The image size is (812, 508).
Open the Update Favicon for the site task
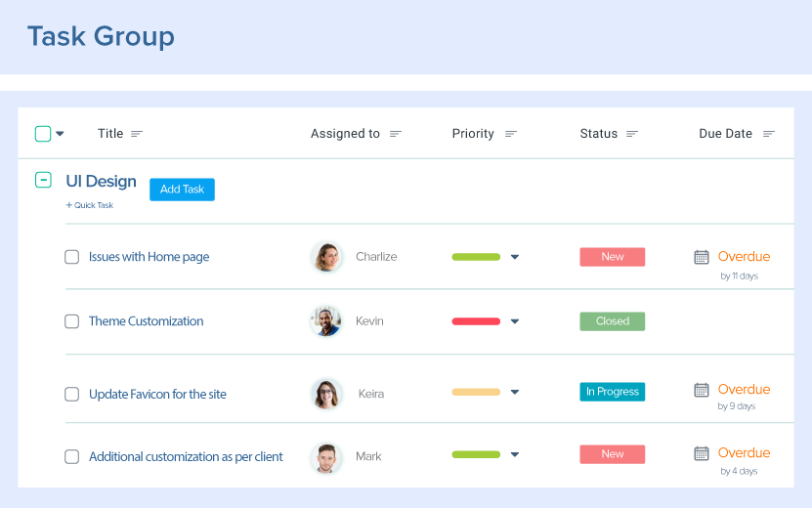pos(157,395)
